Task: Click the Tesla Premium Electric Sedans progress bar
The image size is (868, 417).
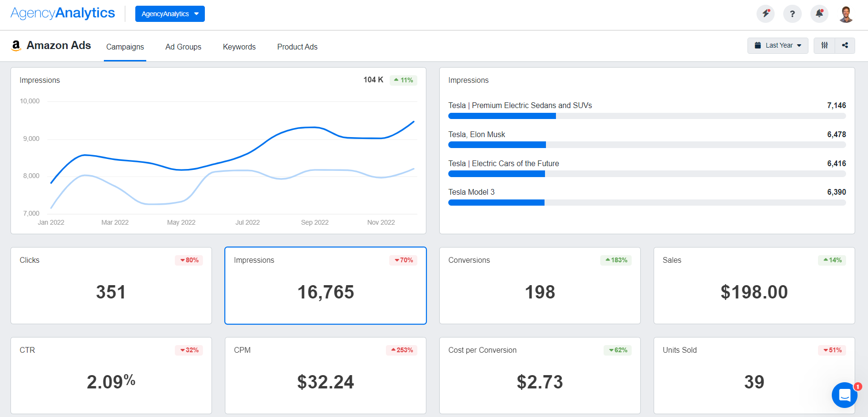Action: (x=647, y=116)
